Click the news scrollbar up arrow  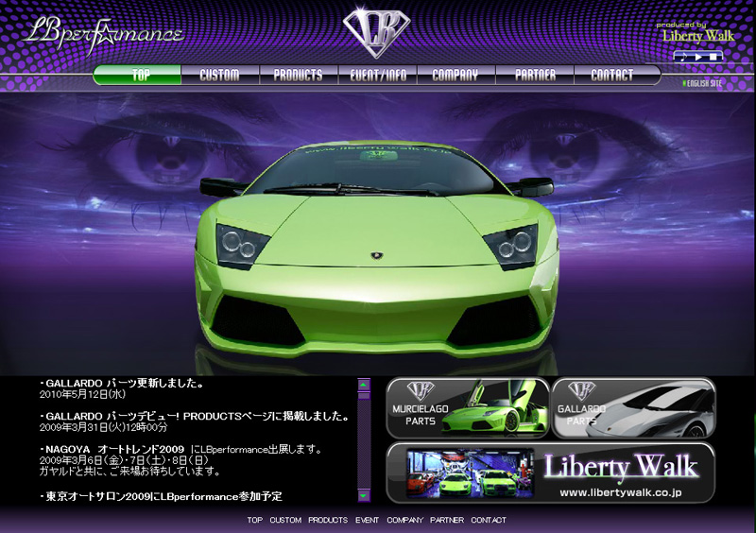(364, 385)
